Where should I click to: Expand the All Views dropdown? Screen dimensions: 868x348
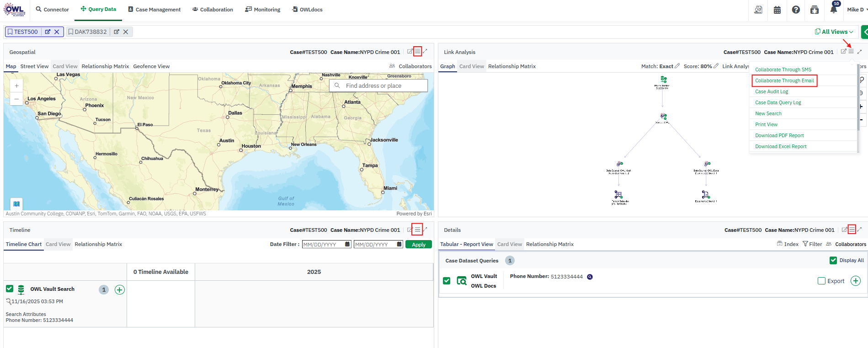[834, 32]
